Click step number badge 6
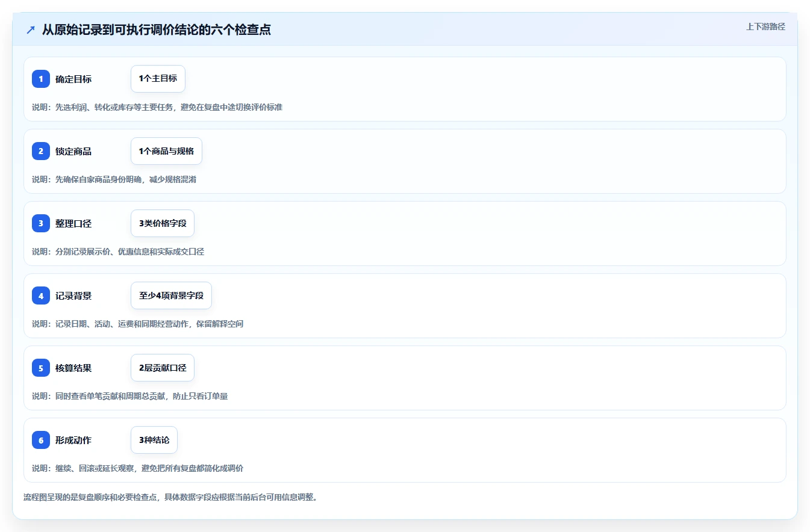The image size is (810, 532). pos(41,440)
